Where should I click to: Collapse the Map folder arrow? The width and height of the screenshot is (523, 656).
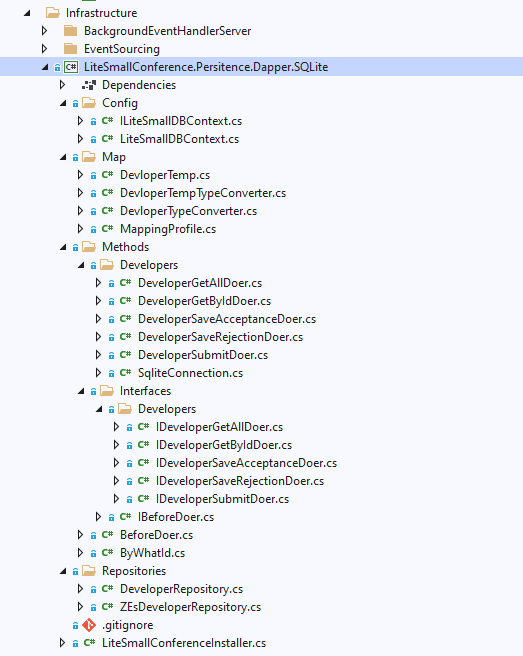coord(63,157)
